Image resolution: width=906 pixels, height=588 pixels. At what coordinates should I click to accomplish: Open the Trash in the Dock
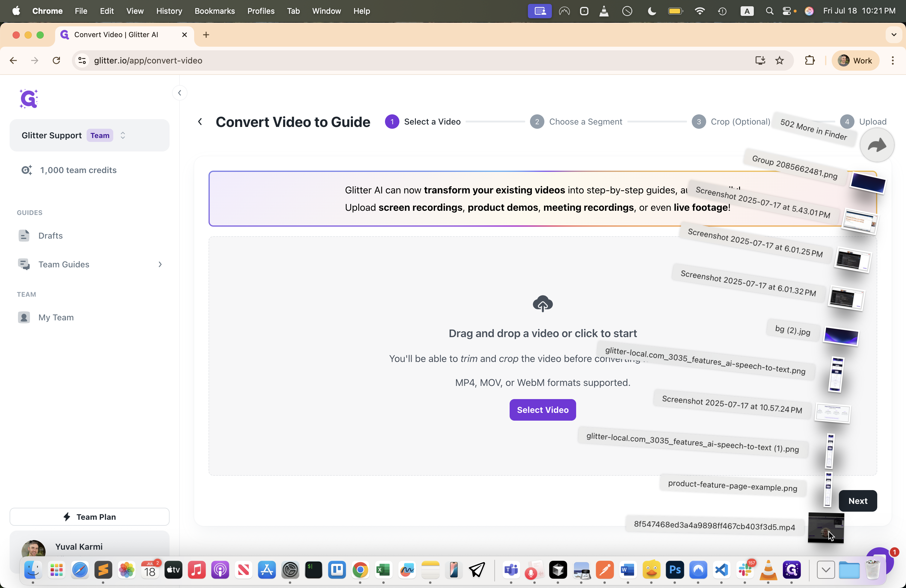coord(873,569)
